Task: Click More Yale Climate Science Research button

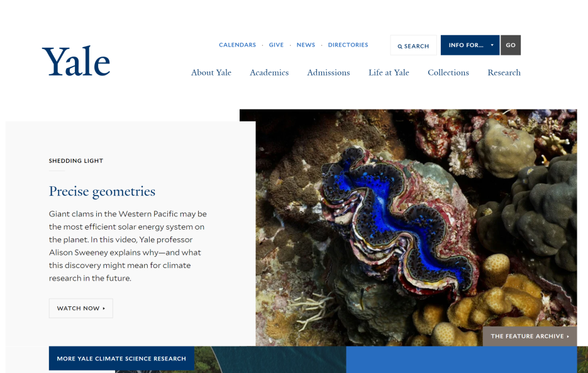Action: pos(121,359)
